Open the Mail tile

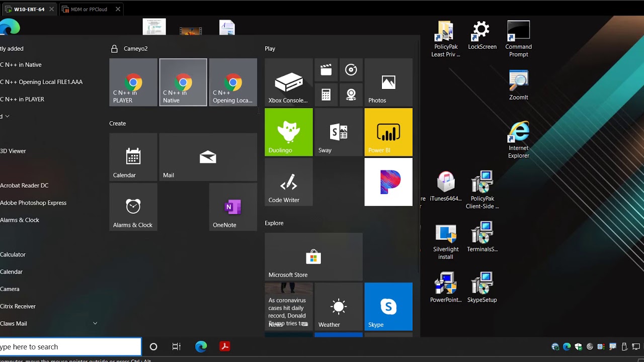208,157
